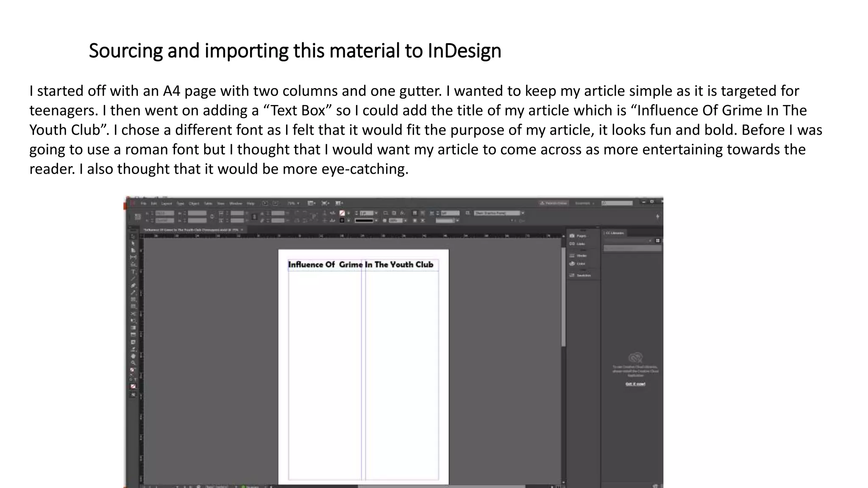868x488 pixels.
Task: Select the Note tool
Action: (133, 342)
